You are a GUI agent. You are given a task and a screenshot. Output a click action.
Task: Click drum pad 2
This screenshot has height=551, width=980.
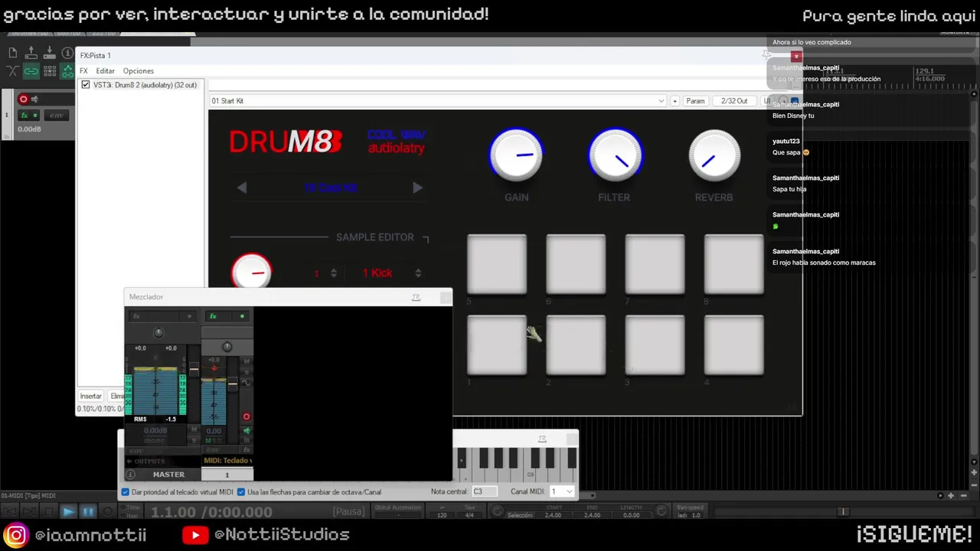[x=576, y=345]
